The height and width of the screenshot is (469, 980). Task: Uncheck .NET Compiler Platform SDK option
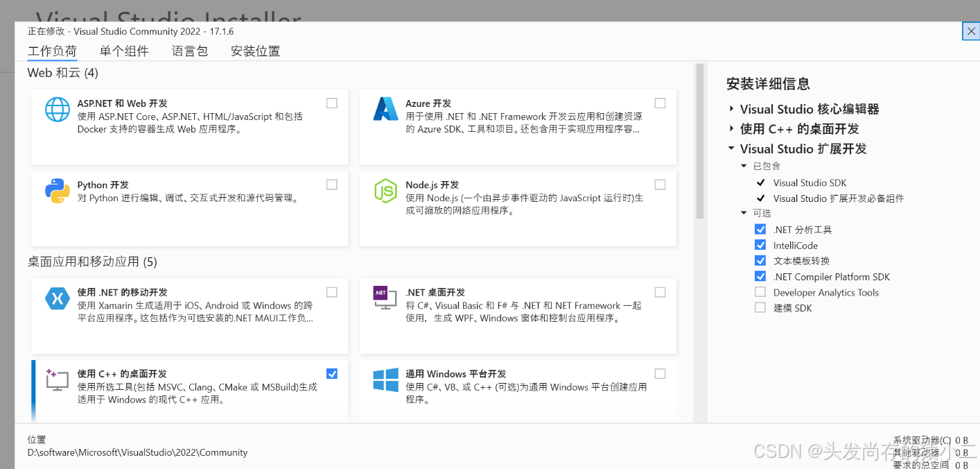[760, 276]
